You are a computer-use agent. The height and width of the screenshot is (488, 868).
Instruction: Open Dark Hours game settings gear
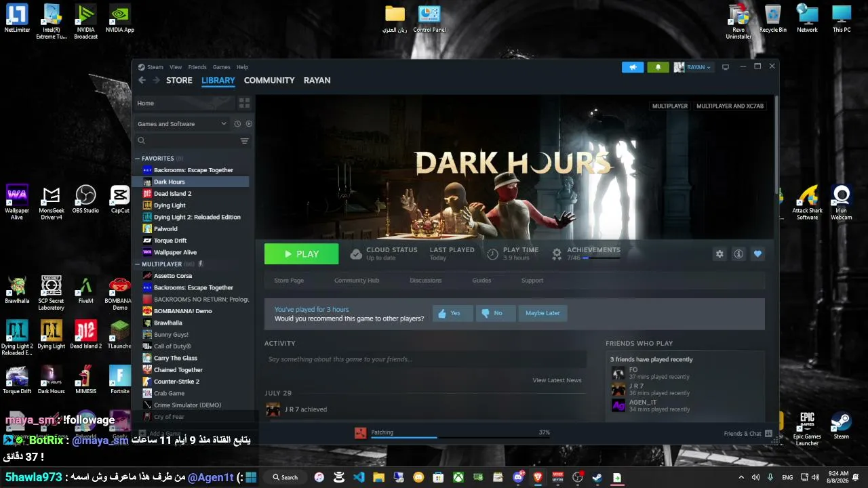(719, 254)
